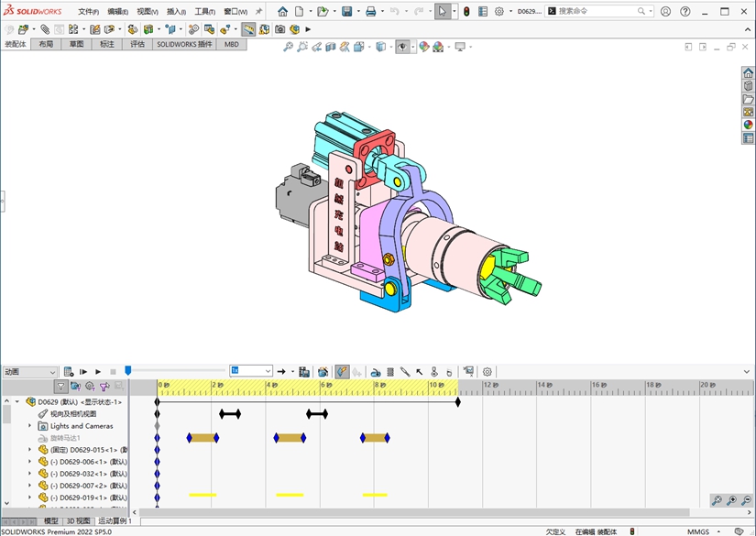Switch to the 3D 视图 bottom tab
This screenshot has width=756, height=536.
78,520
